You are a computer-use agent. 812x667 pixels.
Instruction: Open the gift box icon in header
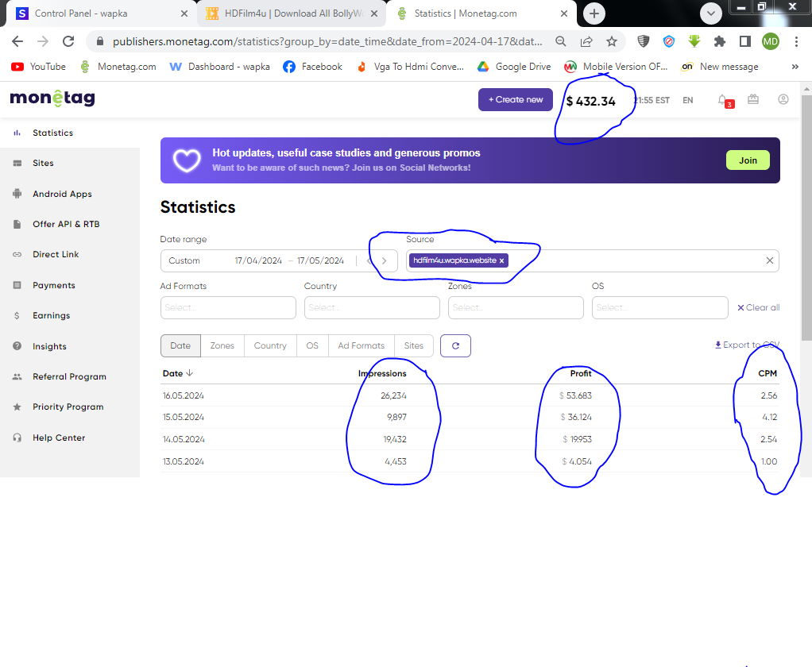point(753,99)
